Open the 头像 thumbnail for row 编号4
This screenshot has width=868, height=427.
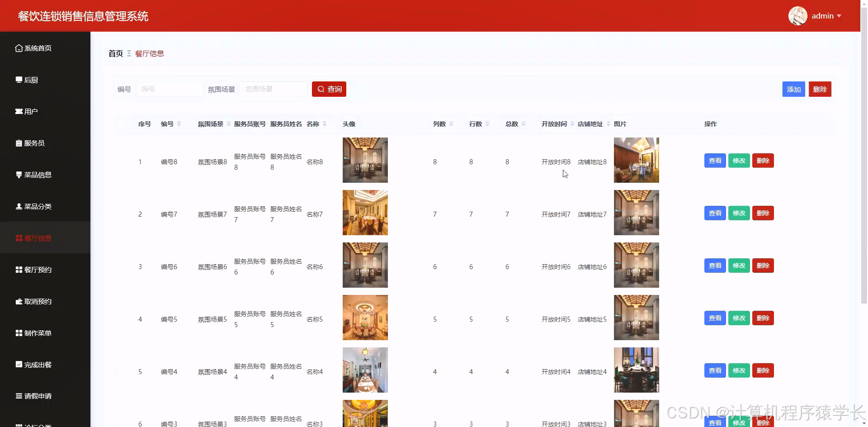(365, 370)
